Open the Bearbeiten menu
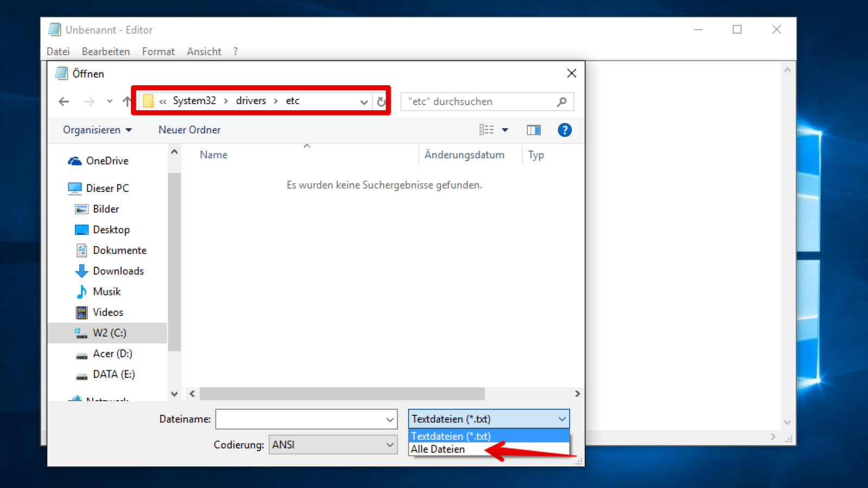The width and height of the screenshot is (868, 488). (x=105, y=52)
